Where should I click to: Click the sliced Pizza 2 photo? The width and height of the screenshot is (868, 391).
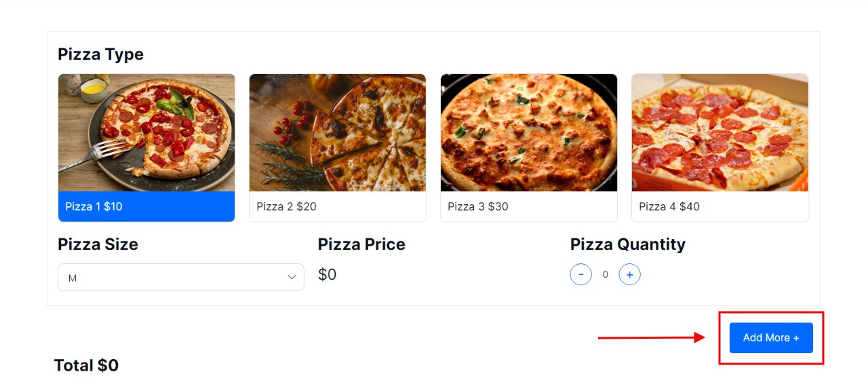pyautogui.click(x=338, y=132)
